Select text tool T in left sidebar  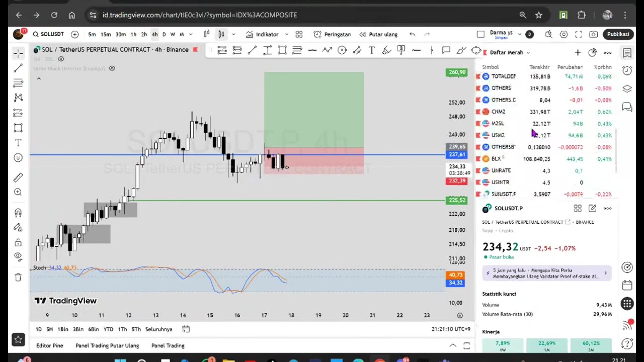(x=18, y=143)
